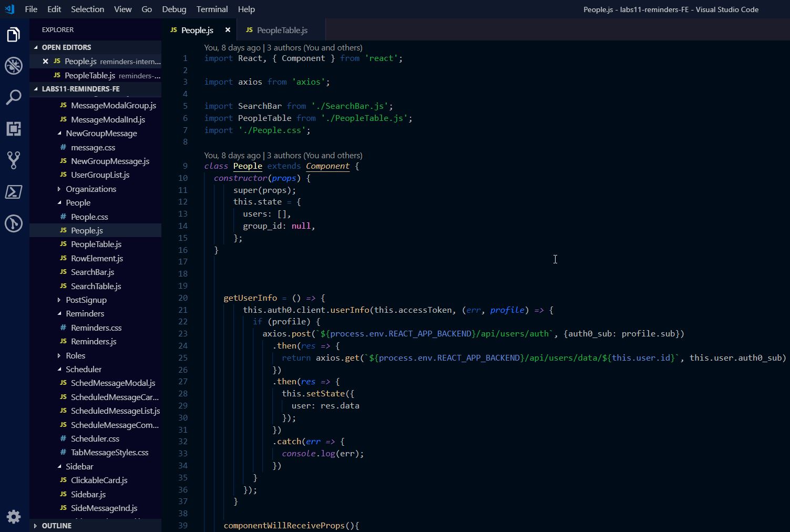This screenshot has width=790, height=532.
Task: Expand the Outline panel
Action: (x=56, y=526)
